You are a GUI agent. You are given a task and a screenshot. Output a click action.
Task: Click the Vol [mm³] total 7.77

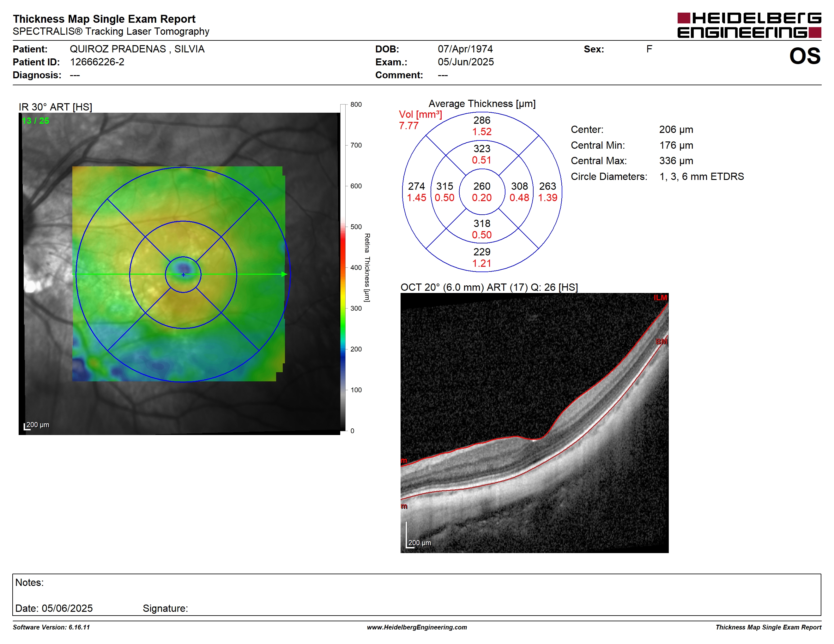pos(408,126)
